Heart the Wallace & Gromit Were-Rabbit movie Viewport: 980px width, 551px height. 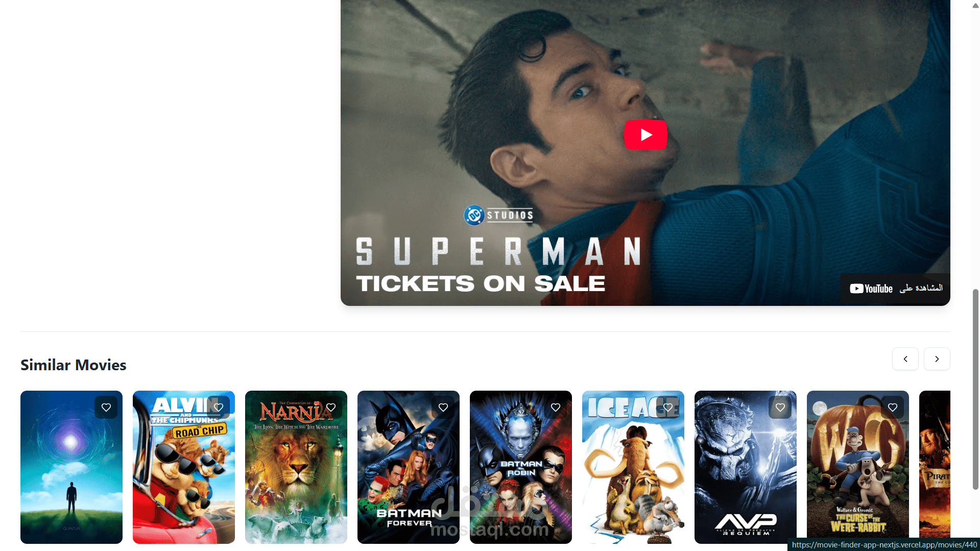coord(893,408)
